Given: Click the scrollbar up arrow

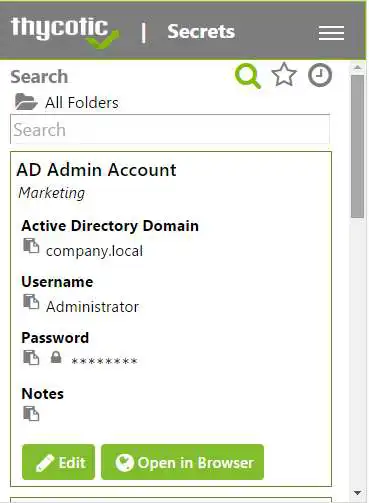Looking at the screenshot, I should (358, 68).
